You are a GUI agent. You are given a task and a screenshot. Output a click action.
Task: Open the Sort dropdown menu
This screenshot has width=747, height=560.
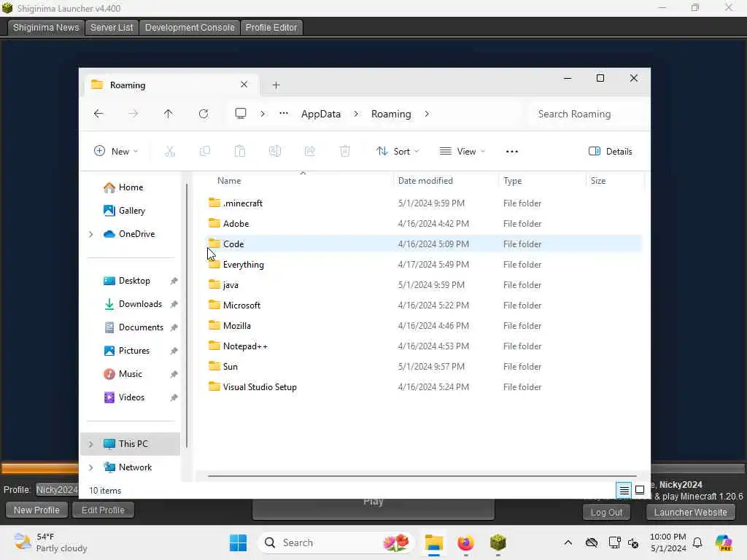(398, 152)
